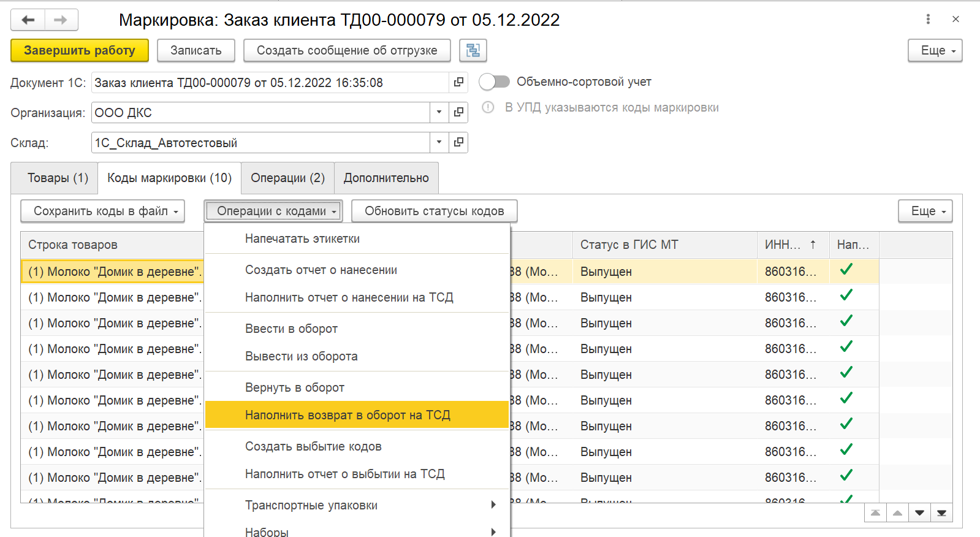Click the Строка товаров column header

pos(112,245)
